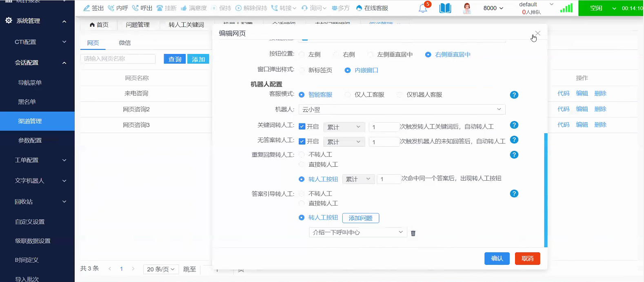Click the 查询 button
644x282 pixels.
click(x=175, y=59)
